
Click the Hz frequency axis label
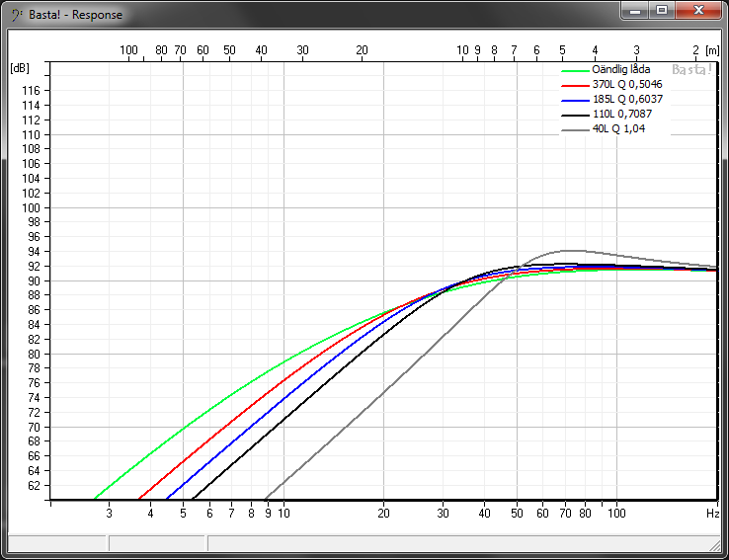(711, 514)
